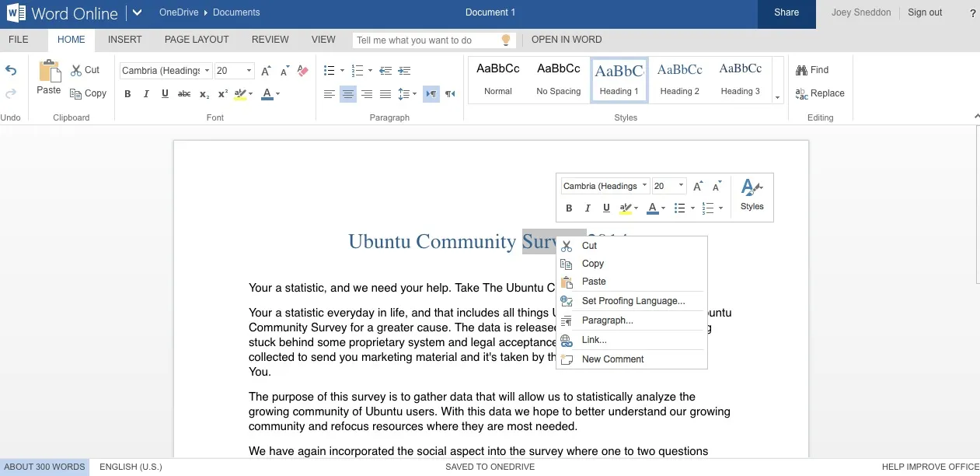The image size is (980, 476).
Task: Click the Undo icon
Action: click(10, 69)
